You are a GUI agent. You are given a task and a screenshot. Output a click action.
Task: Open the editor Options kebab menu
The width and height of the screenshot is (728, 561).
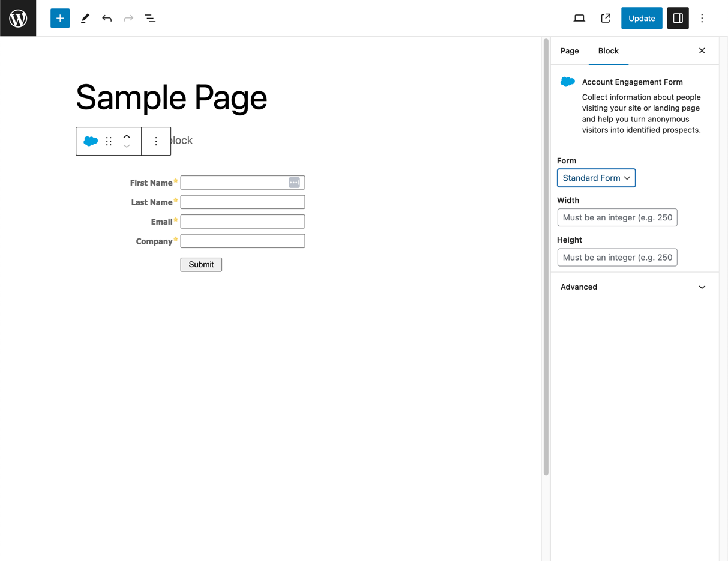point(702,18)
